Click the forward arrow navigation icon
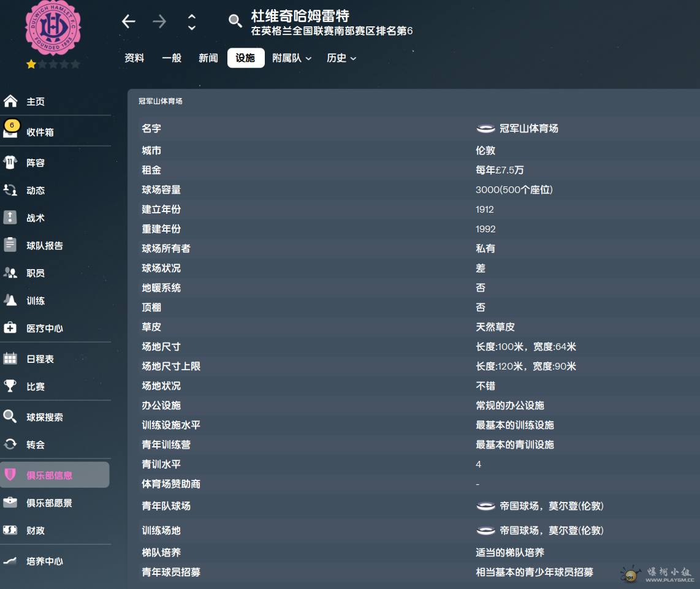This screenshot has height=589, width=700. coord(159,22)
